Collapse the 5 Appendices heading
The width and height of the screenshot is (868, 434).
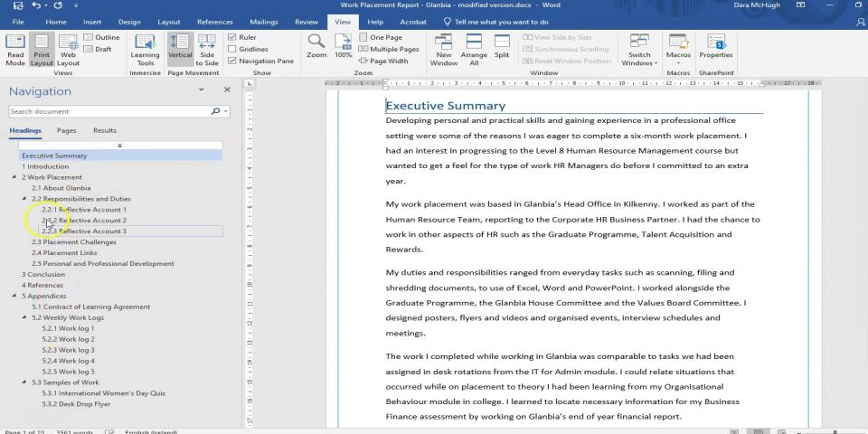pyautogui.click(x=14, y=297)
